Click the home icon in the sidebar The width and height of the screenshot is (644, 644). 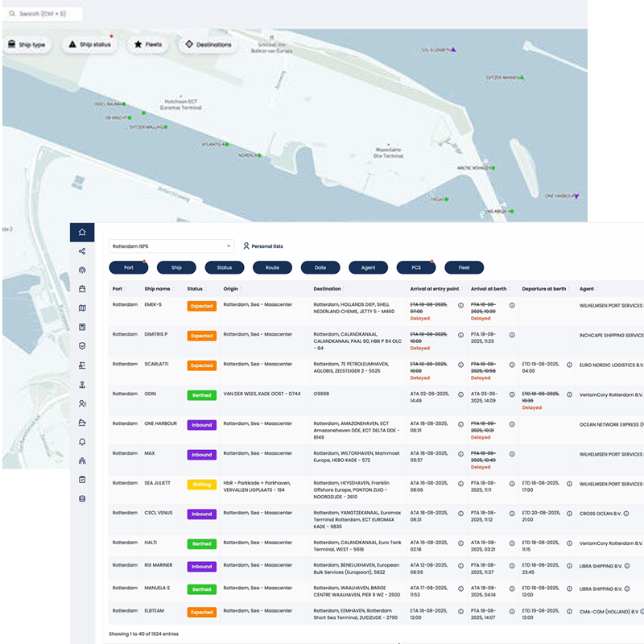(x=82, y=233)
